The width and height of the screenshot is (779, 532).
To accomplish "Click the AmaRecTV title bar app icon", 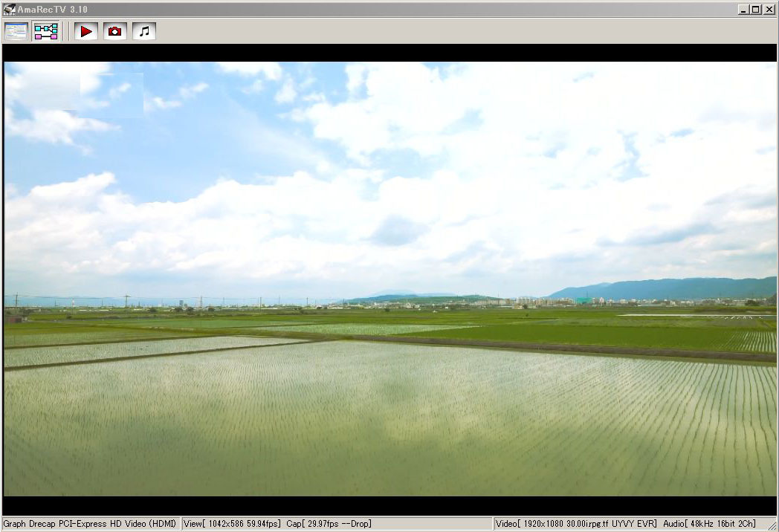I will tap(10, 9).
